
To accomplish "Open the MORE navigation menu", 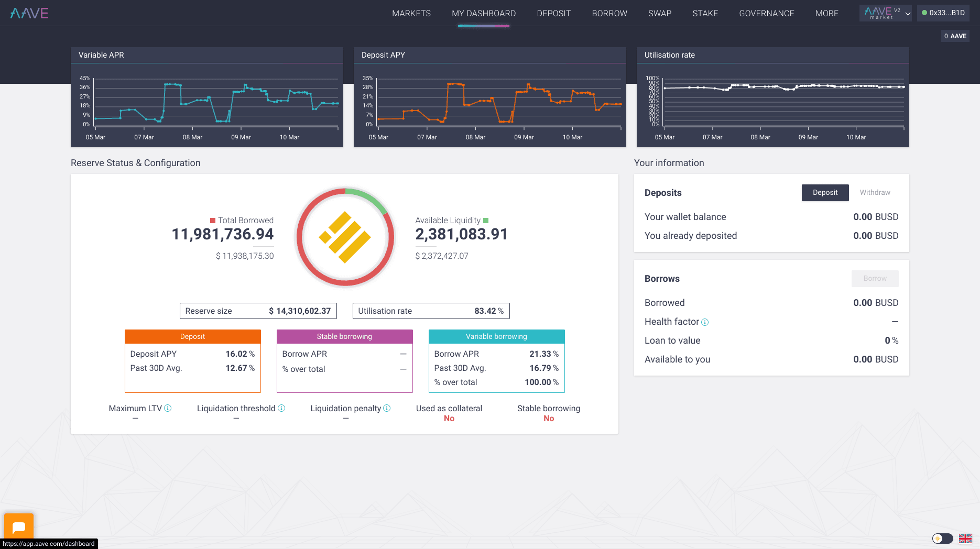I will (x=826, y=13).
